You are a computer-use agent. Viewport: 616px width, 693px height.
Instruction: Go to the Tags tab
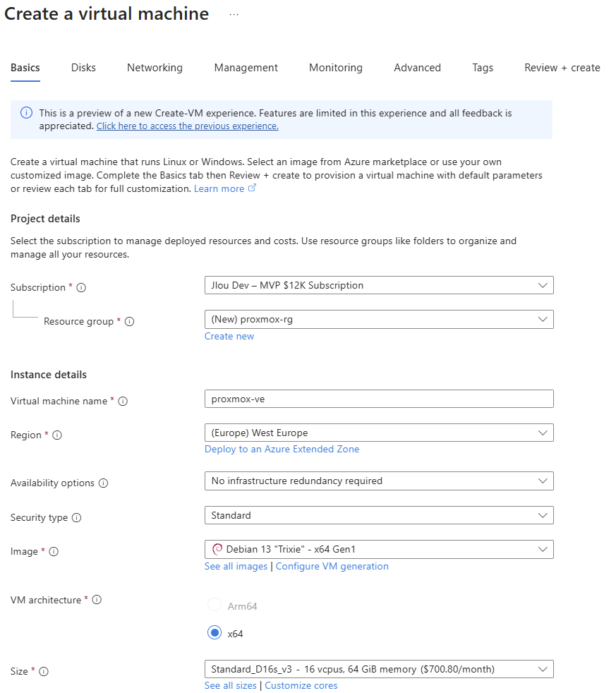coord(483,68)
